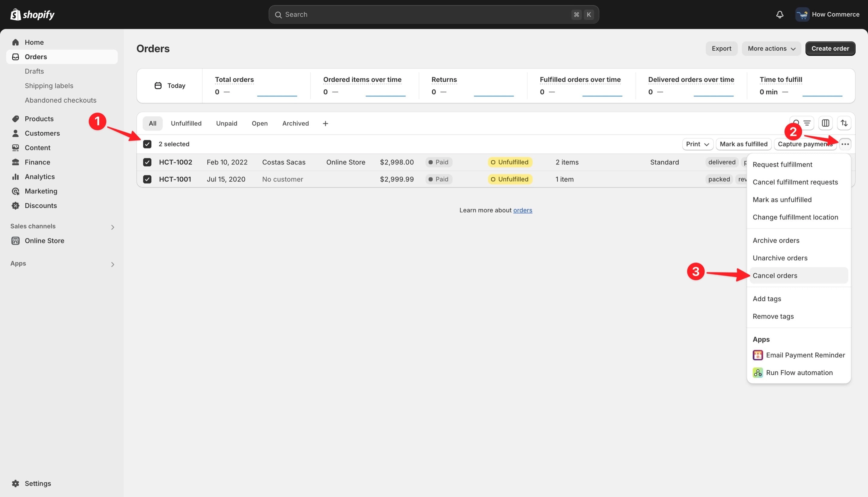The height and width of the screenshot is (497, 868).
Task: Click the Shopify logo
Action: coord(33,14)
